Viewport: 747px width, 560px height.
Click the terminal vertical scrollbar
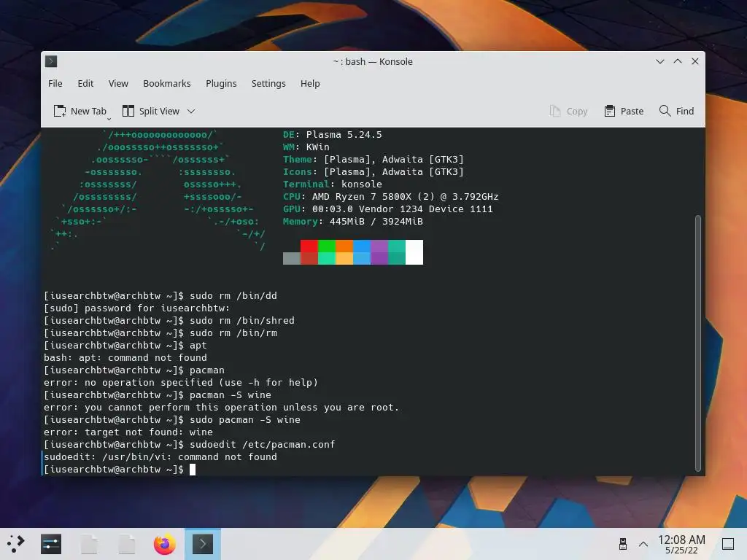click(x=698, y=343)
